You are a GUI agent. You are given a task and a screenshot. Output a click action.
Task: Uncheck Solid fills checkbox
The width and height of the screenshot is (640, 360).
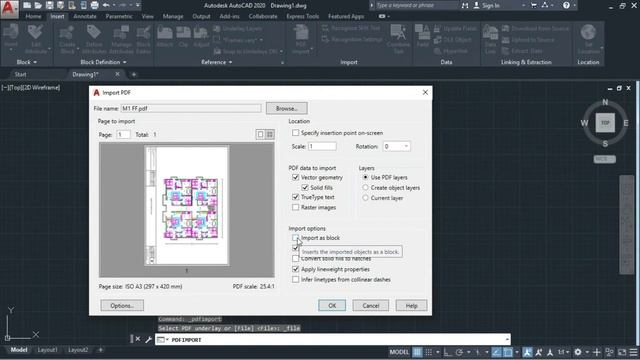(x=305, y=187)
